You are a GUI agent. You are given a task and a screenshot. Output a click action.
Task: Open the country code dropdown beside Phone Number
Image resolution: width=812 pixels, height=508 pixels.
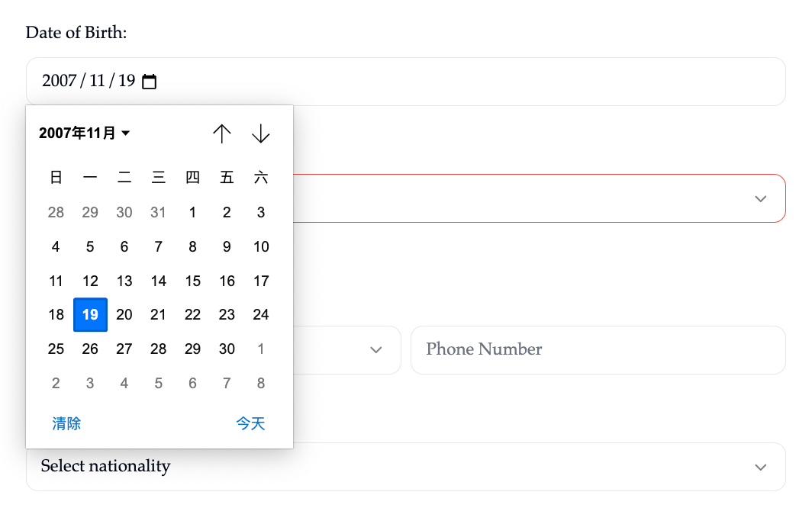click(375, 350)
